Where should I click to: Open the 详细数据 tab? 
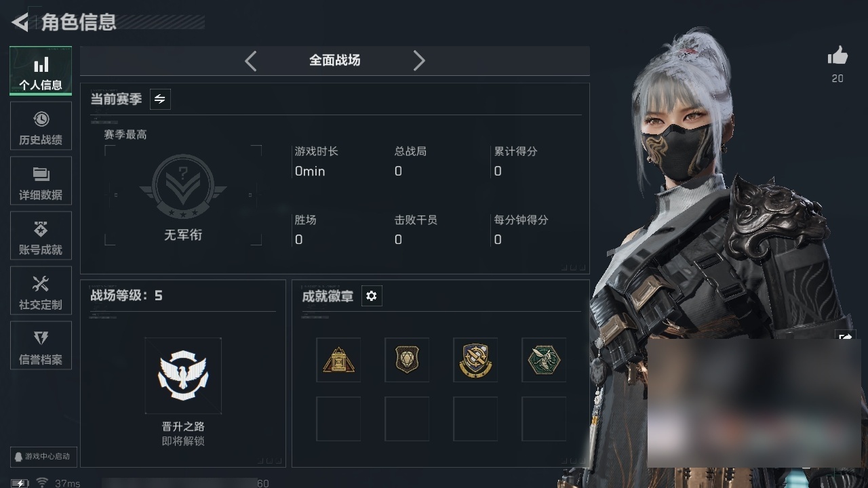pyautogui.click(x=41, y=180)
